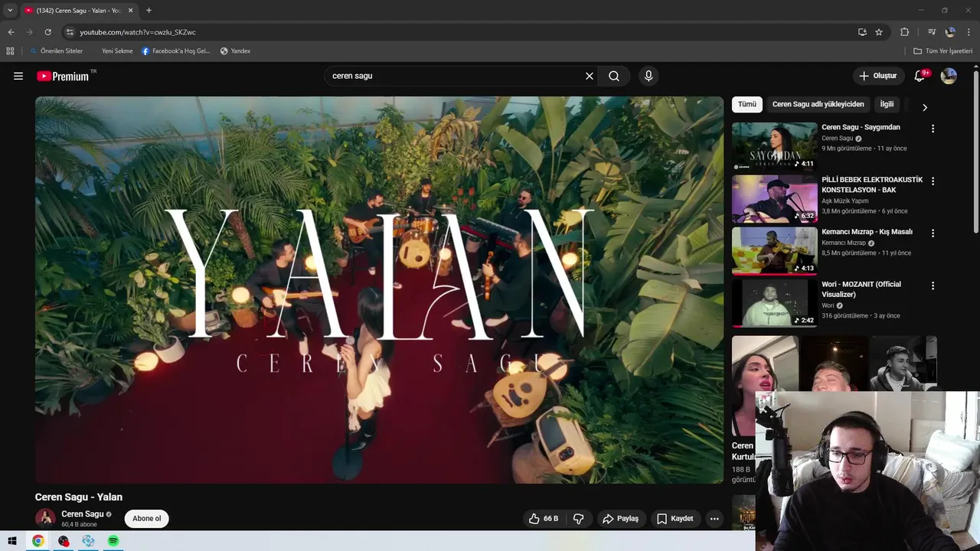Bookmark this page with star icon
Viewport: 980px width, 551px height.
click(x=879, y=32)
